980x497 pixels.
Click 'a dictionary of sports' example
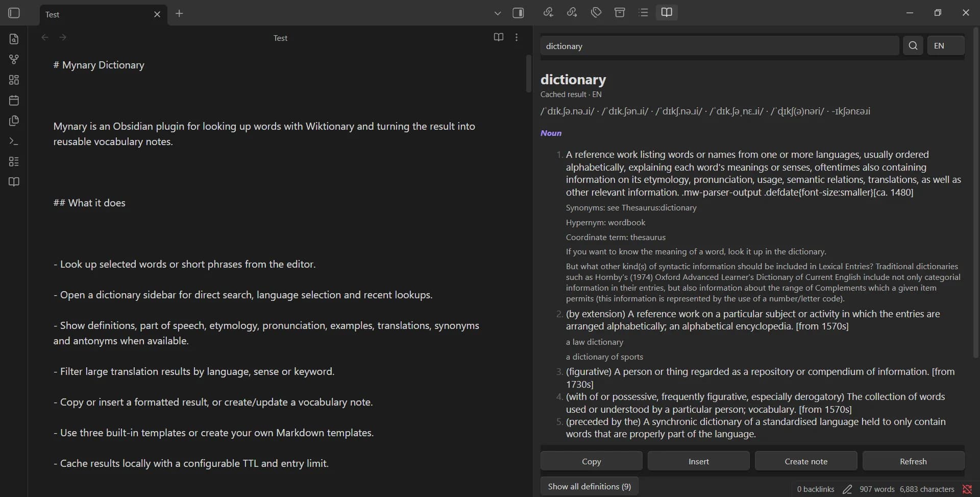(604, 357)
